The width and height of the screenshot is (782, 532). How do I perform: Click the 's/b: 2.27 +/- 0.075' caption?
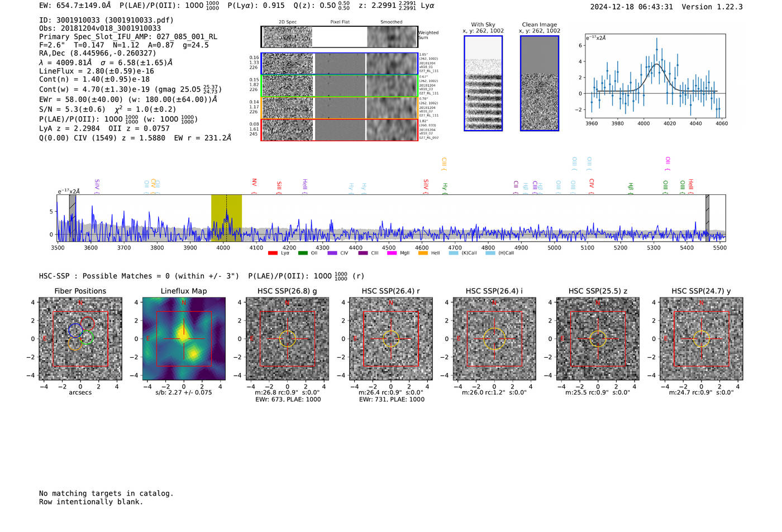click(x=184, y=392)
